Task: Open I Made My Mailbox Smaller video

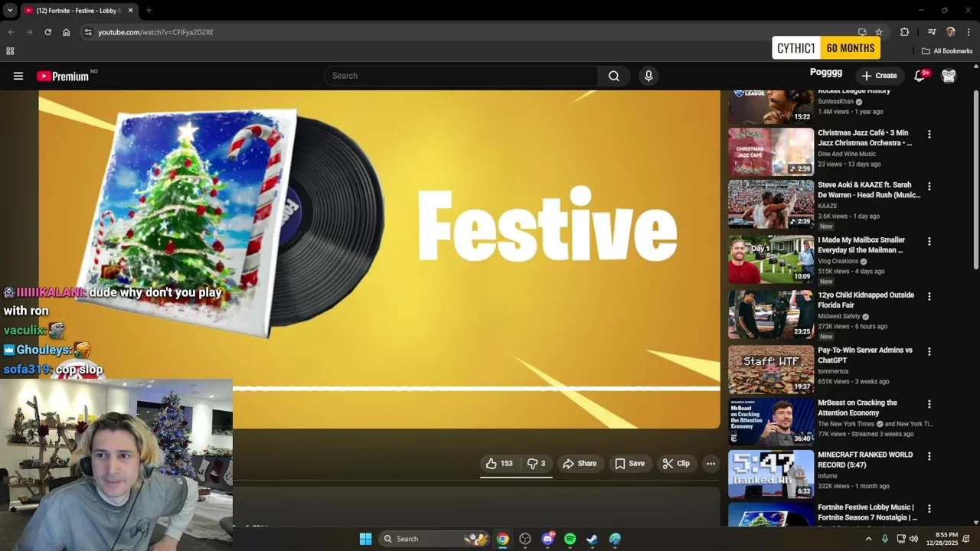Action: point(861,245)
